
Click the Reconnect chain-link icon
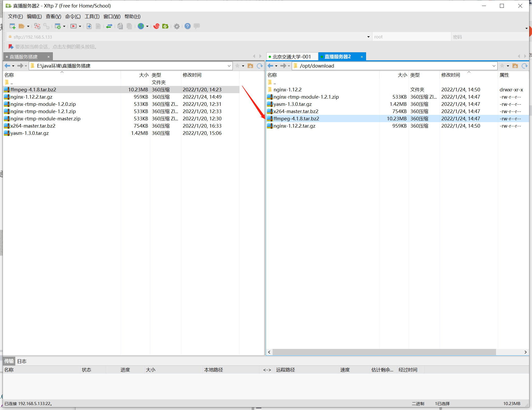[46, 26]
